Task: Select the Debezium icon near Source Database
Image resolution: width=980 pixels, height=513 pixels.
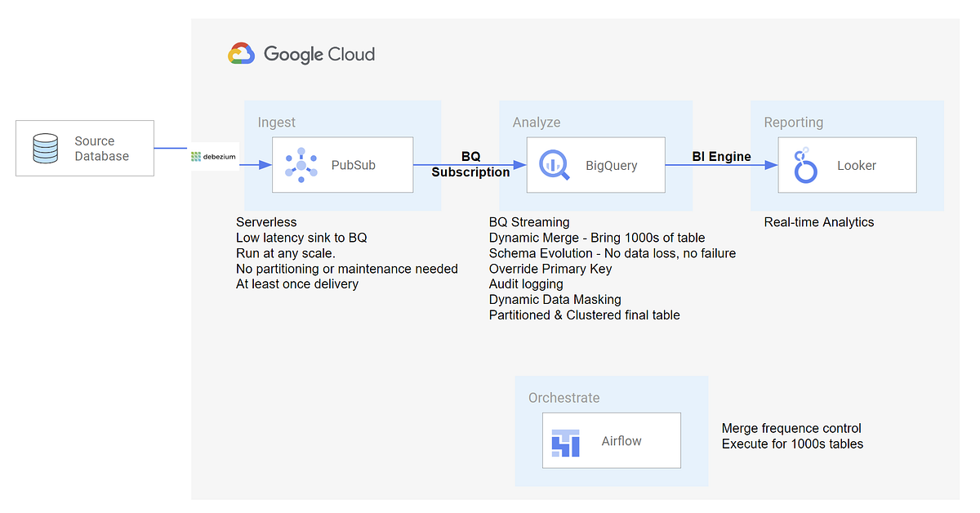Action: coord(213,157)
